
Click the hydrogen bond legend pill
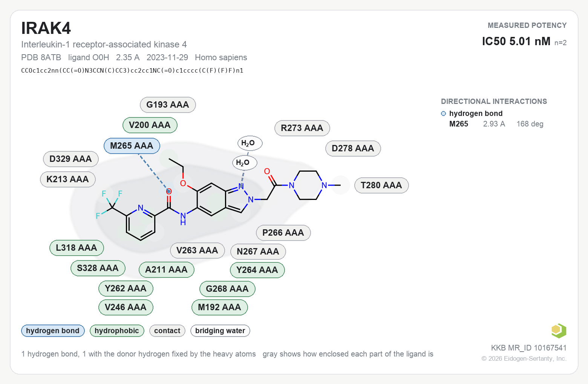[x=53, y=331]
